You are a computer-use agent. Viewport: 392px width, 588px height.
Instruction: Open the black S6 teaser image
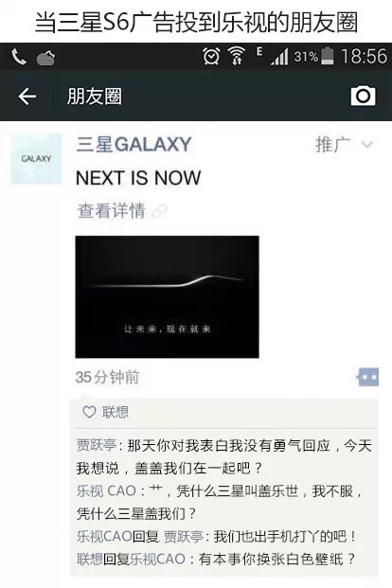tap(167, 297)
